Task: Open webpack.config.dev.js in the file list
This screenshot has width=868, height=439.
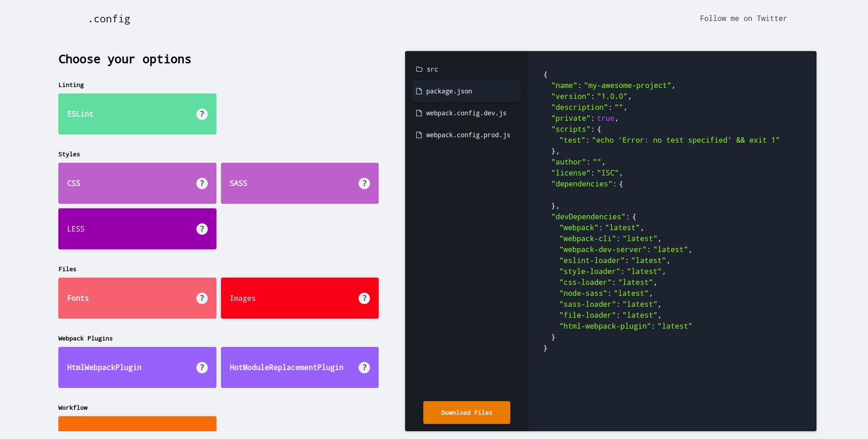Action: pyautogui.click(x=467, y=113)
